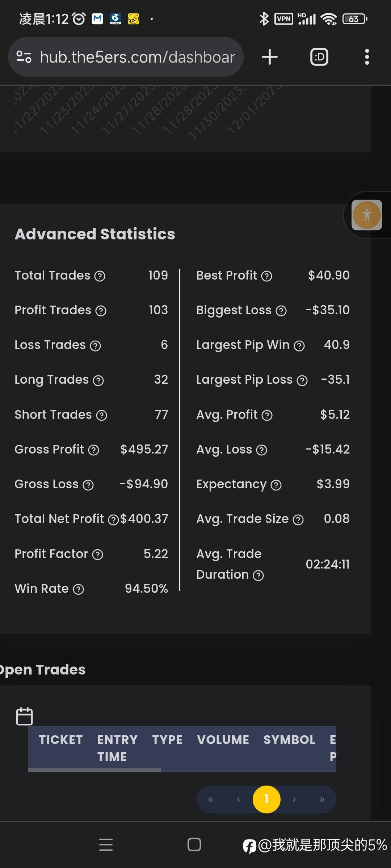Click help icon next to Total Trades
The width and height of the screenshot is (391, 868).
point(100,276)
